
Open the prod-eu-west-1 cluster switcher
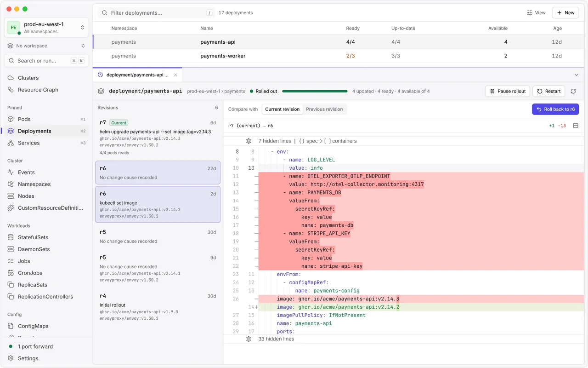click(x=46, y=28)
